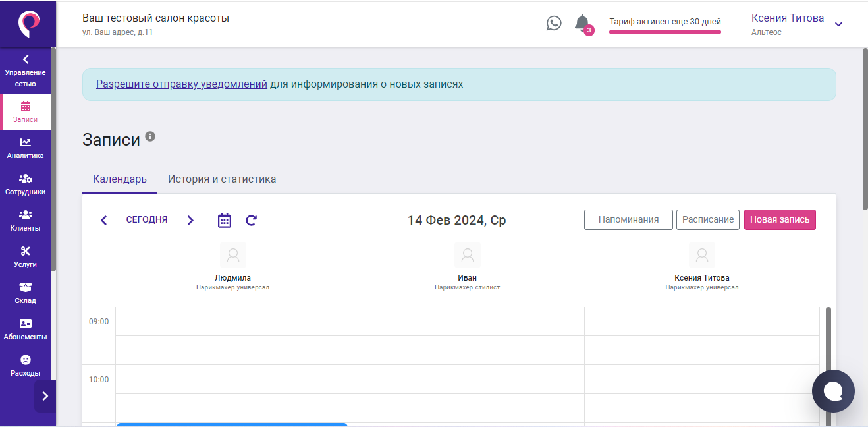Refresh the calendar view
Screen dimensions: 868x427
tap(251, 220)
